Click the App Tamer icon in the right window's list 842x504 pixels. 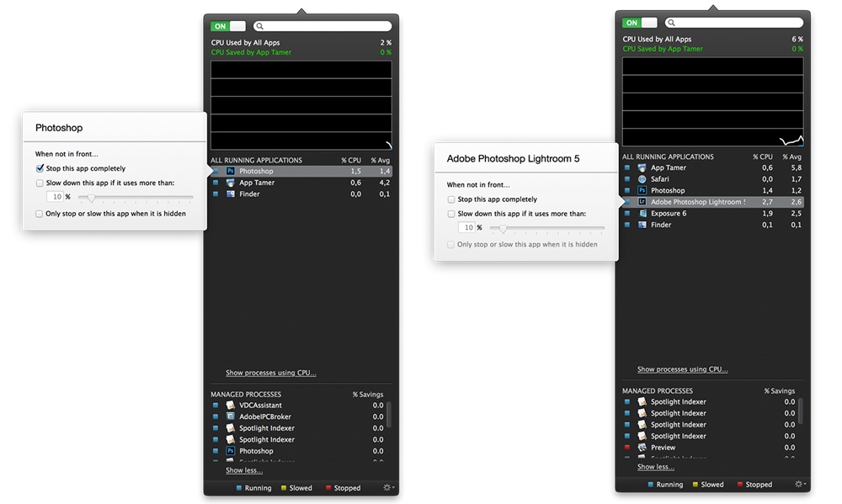click(642, 167)
